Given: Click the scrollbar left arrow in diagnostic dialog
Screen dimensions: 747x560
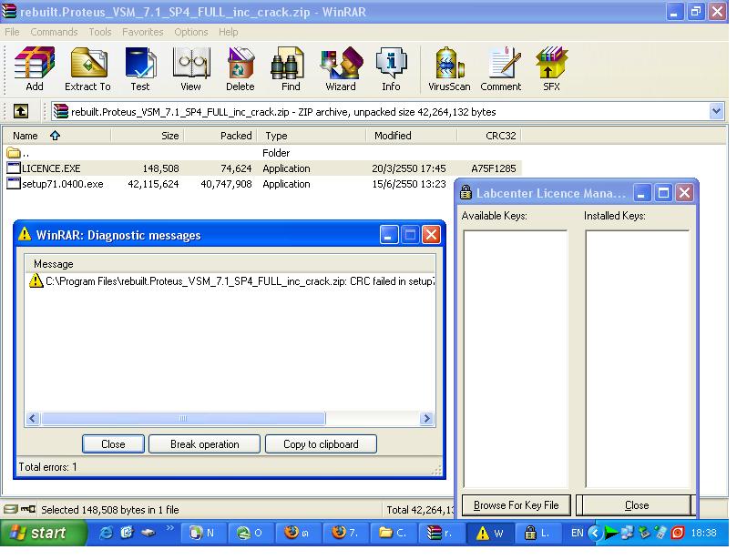Looking at the screenshot, I should 33,419.
